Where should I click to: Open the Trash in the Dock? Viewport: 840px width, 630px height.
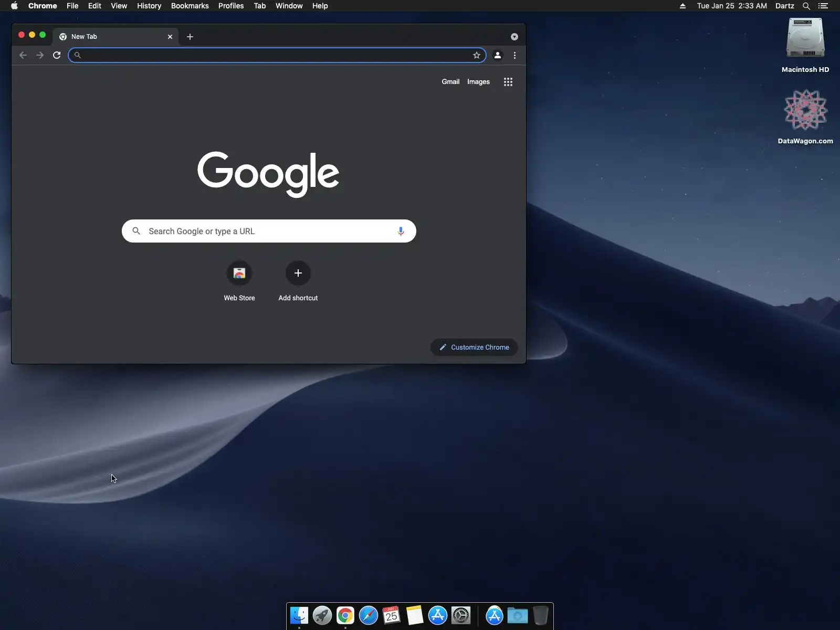[x=541, y=615]
